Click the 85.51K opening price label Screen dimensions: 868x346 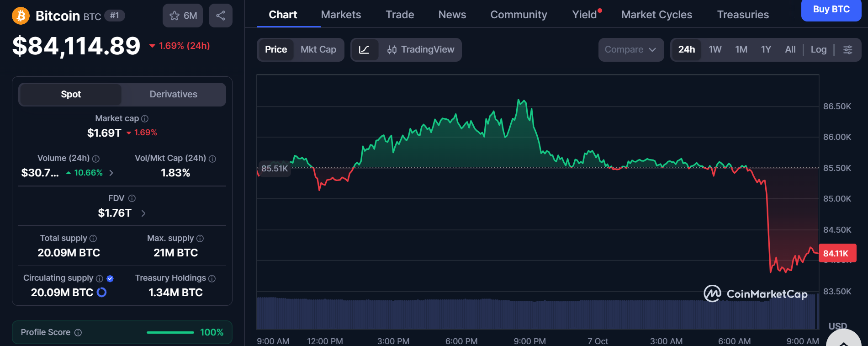275,169
